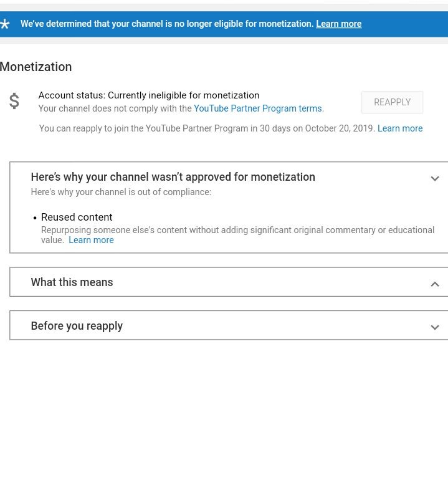Click the 'You can reapply to join' sentence
The height and width of the screenshot is (498, 448).
(x=207, y=128)
